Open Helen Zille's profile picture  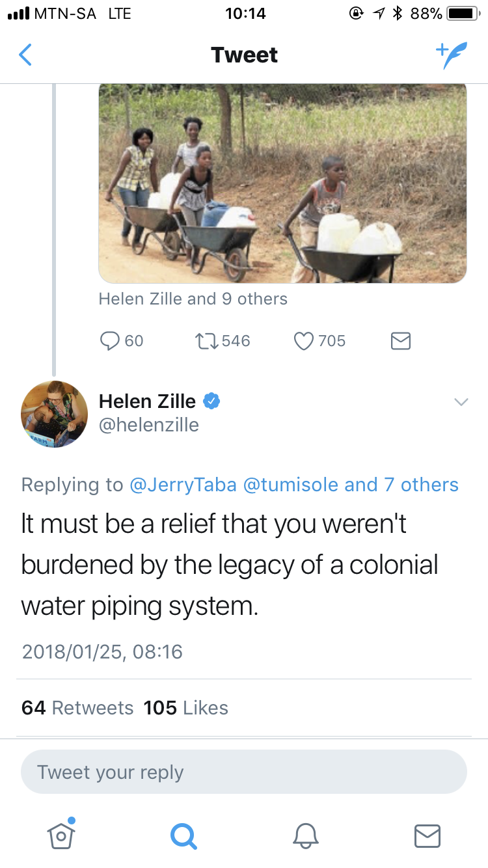pyautogui.click(x=55, y=414)
